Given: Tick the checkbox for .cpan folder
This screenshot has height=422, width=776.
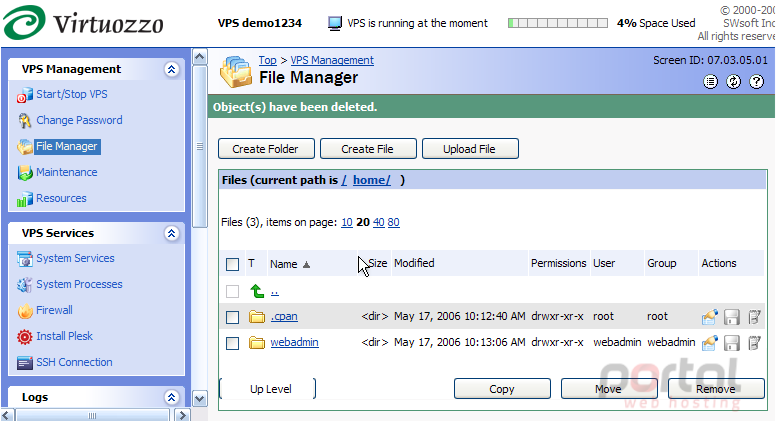Looking at the screenshot, I should pyautogui.click(x=233, y=317).
